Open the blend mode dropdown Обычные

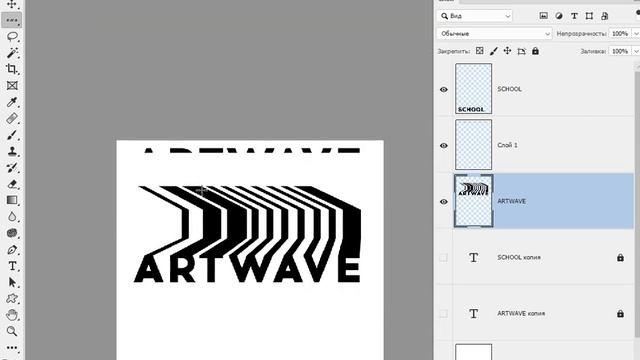[x=494, y=33]
